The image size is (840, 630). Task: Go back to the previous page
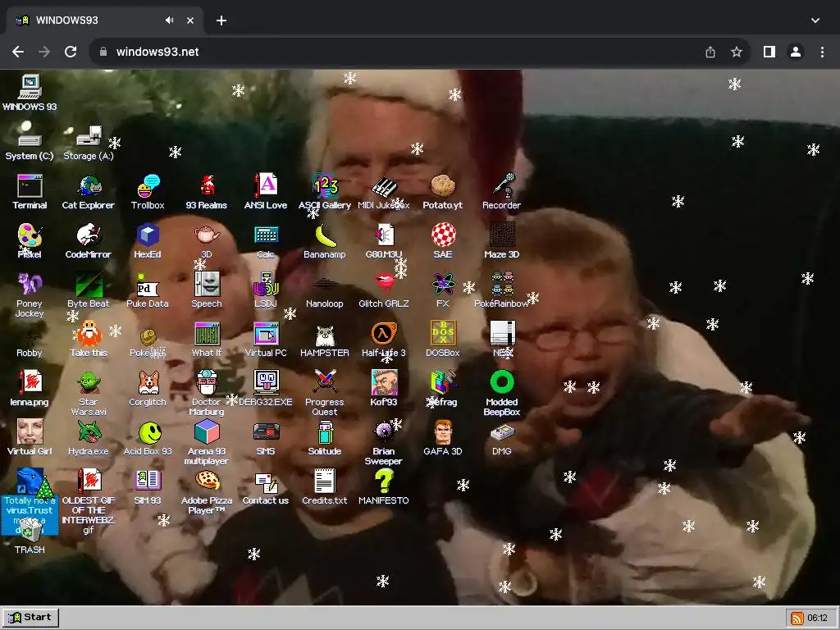tap(18, 52)
